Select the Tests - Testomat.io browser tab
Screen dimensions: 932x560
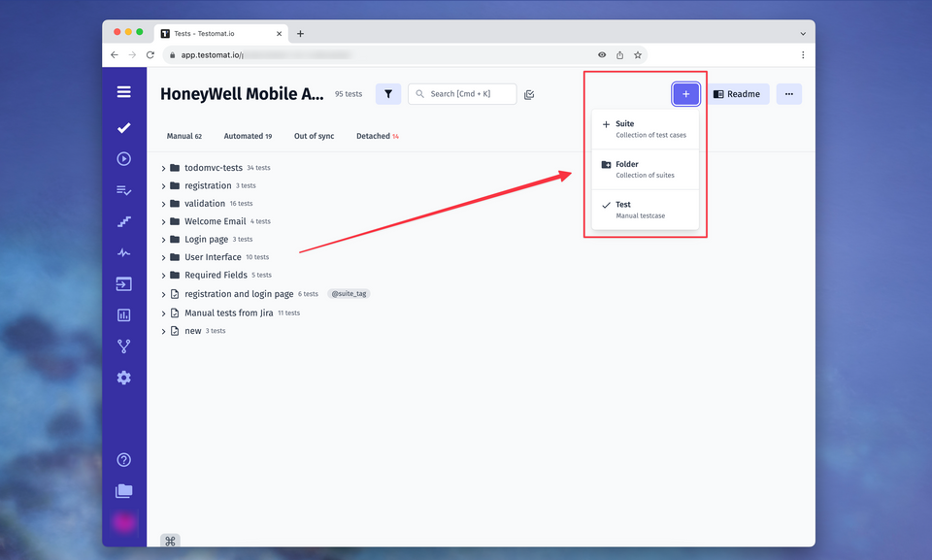pos(221,33)
